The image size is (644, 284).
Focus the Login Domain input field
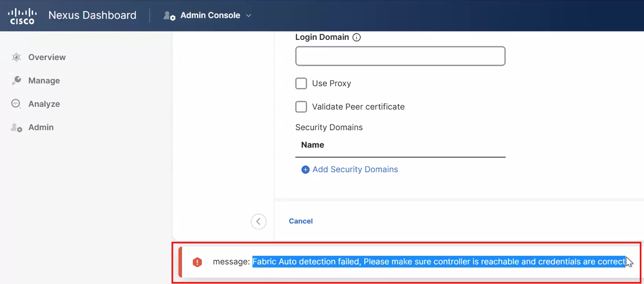click(x=400, y=56)
